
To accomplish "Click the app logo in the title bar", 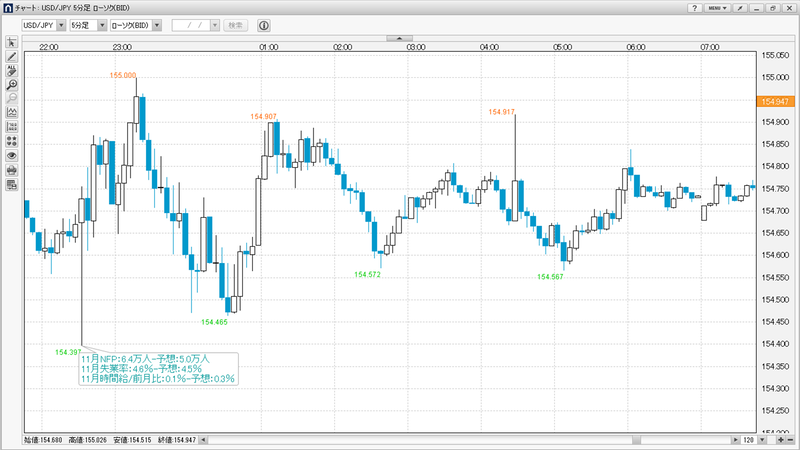I will pyautogui.click(x=8, y=8).
